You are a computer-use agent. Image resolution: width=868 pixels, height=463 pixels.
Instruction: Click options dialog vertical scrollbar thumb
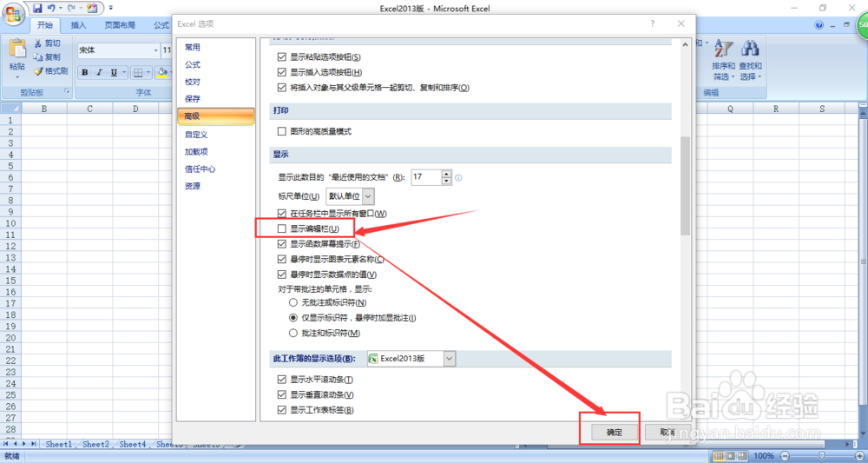pyautogui.click(x=686, y=186)
